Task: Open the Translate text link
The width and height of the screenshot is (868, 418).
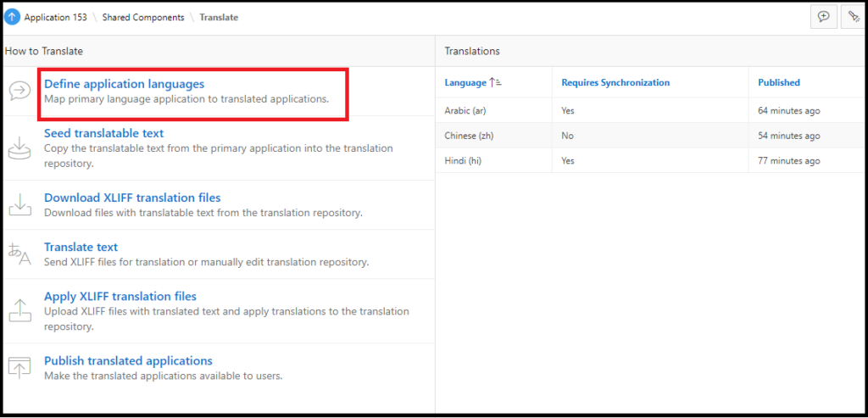Action: (81, 247)
